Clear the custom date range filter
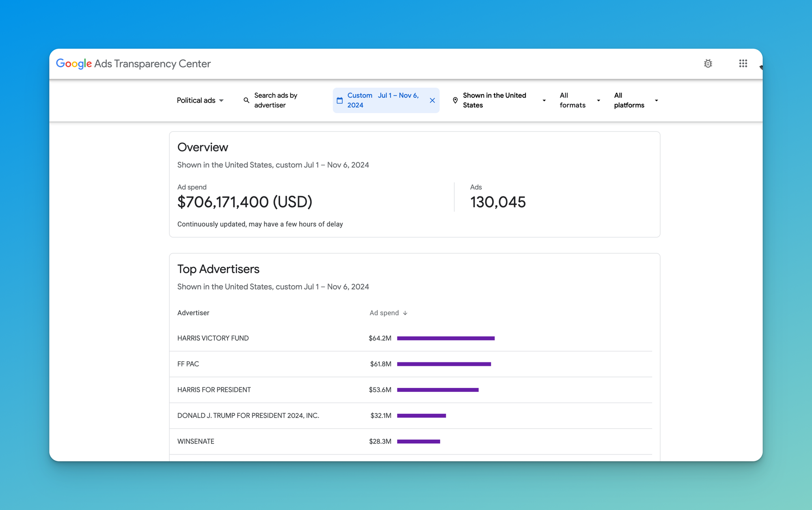The height and width of the screenshot is (510, 812). [432, 100]
